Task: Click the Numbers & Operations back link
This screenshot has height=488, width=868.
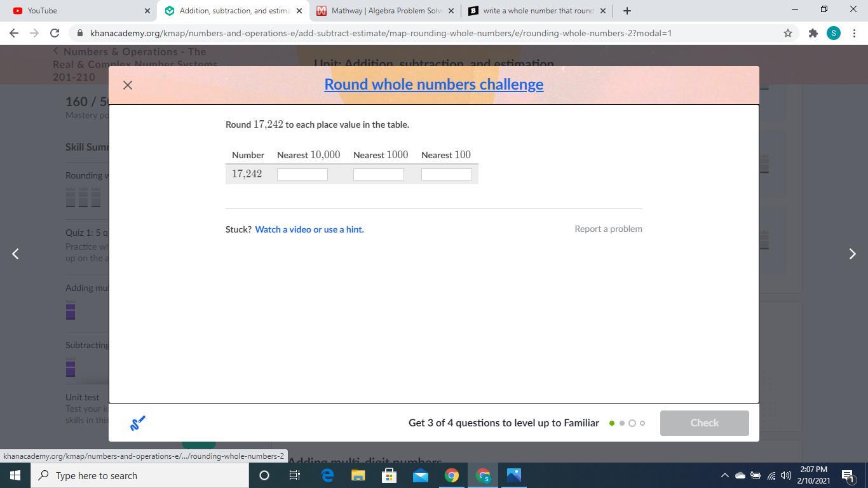Action: pyautogui.click(x=135, y=64)
